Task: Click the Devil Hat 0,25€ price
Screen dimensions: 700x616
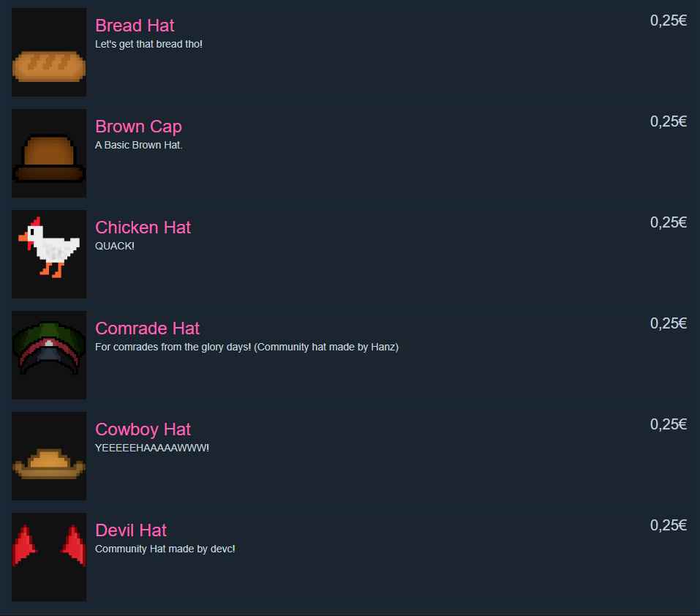Action: [669, 525]
